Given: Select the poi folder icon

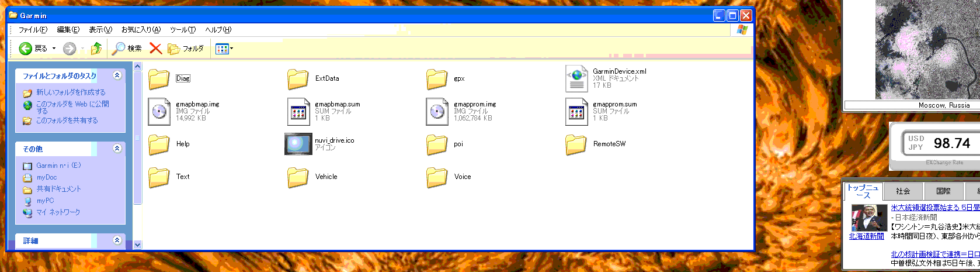Looking at the screenshot, I should (436, 144).
